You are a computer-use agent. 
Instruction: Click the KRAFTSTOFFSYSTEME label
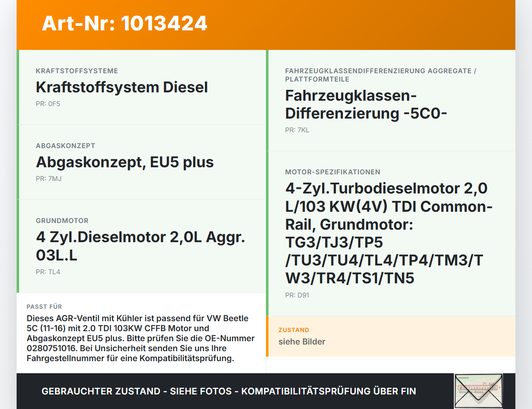[77, 71]
